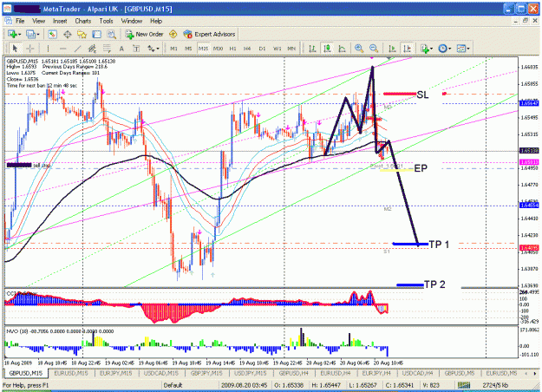The width and height of the screenshot is (542, 392).
Task: Open the Insert menu
Action: [60, 21]
